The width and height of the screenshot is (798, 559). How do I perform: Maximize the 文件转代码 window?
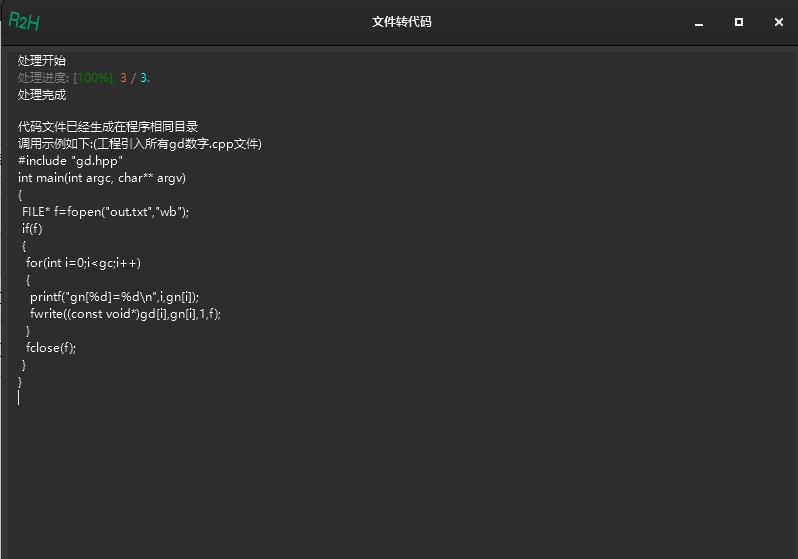point(738,22)
